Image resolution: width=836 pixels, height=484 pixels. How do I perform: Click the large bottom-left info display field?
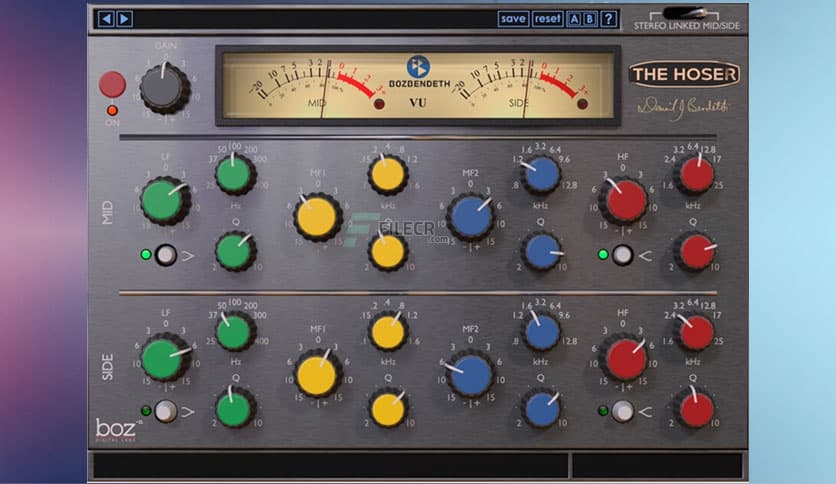tap(331, 466)
